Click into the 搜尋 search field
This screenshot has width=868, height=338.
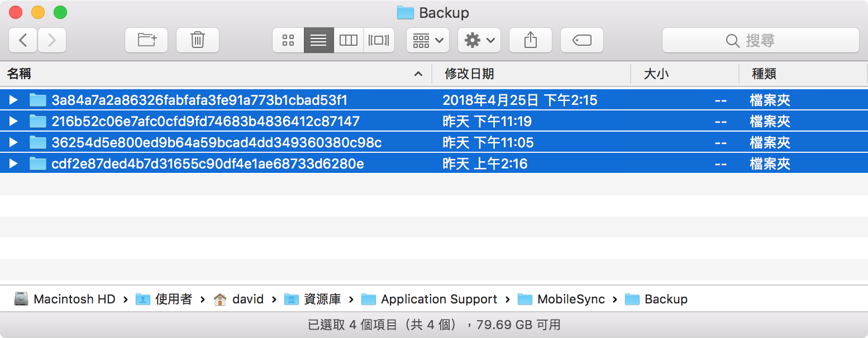pyautogui.click(x=761, y=40)
